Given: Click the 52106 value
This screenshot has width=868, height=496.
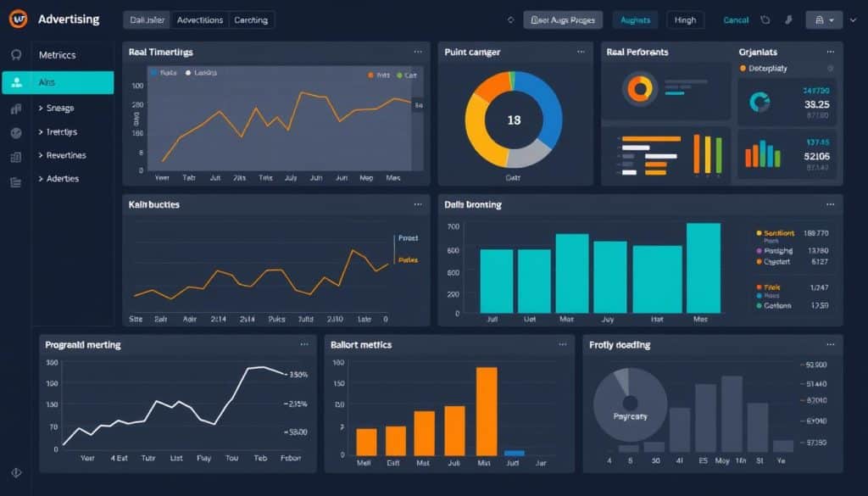Looking at the screenshot, I should pyautogui.click(x=816, y=156).
